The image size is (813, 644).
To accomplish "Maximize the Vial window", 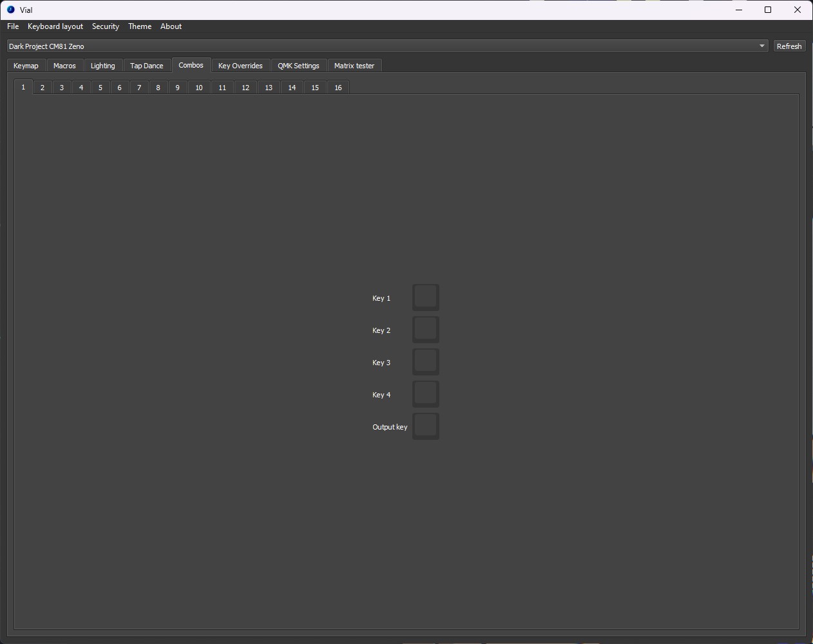I will [x=768, y=10].
